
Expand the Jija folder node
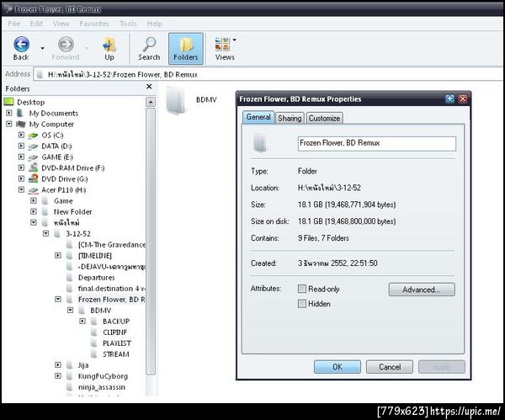pos(58,365)
